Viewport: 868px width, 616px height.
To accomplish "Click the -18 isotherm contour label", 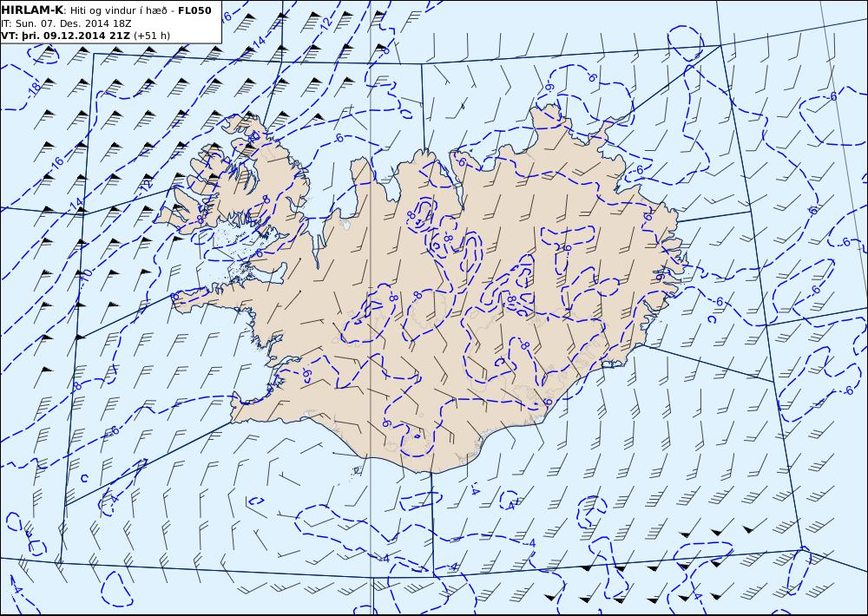I will [35, 89].
